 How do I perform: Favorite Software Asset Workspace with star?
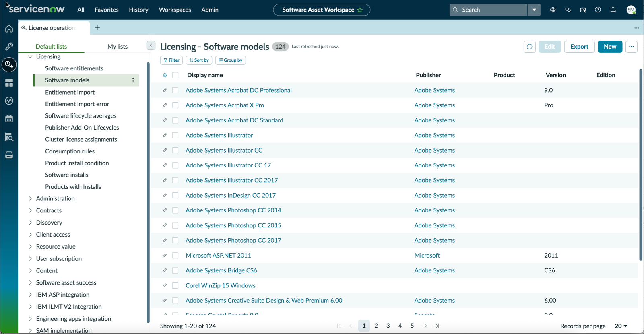click(x=360, y=10)
